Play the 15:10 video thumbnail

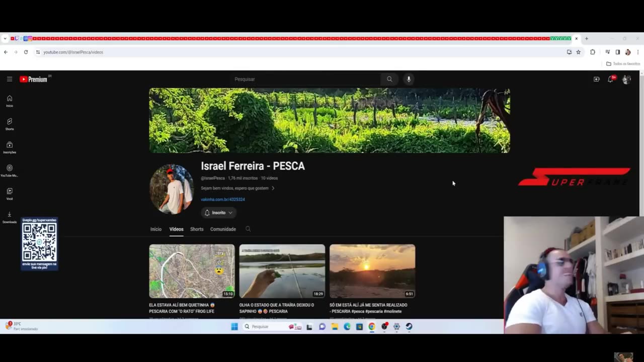pos(192,271)
